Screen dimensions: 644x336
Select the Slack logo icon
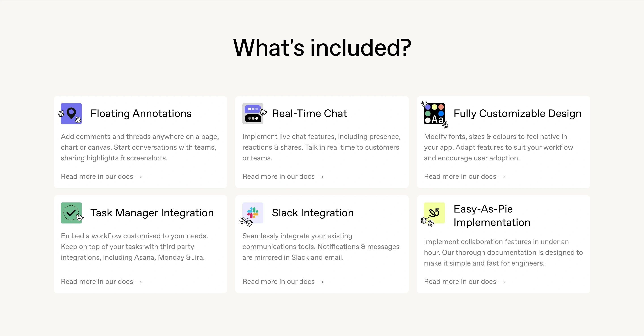point(253,213)
